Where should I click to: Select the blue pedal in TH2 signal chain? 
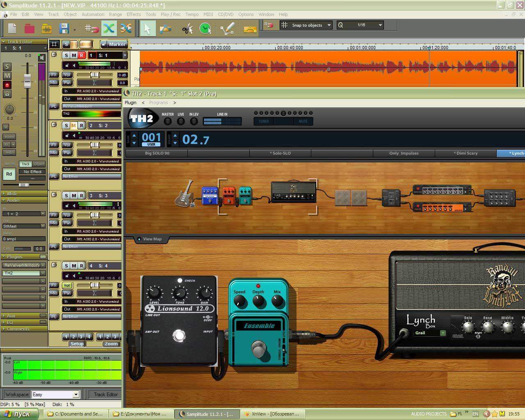point(210,196)
